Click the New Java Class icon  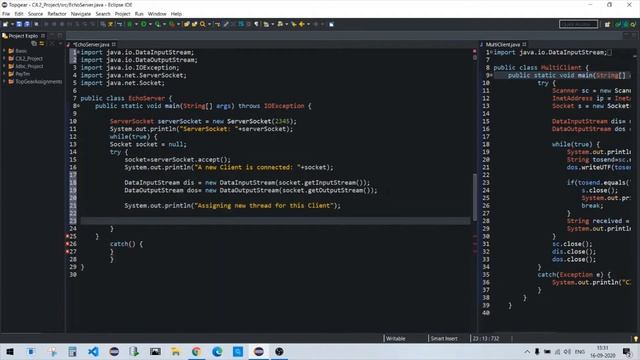(x=194, y=24)
